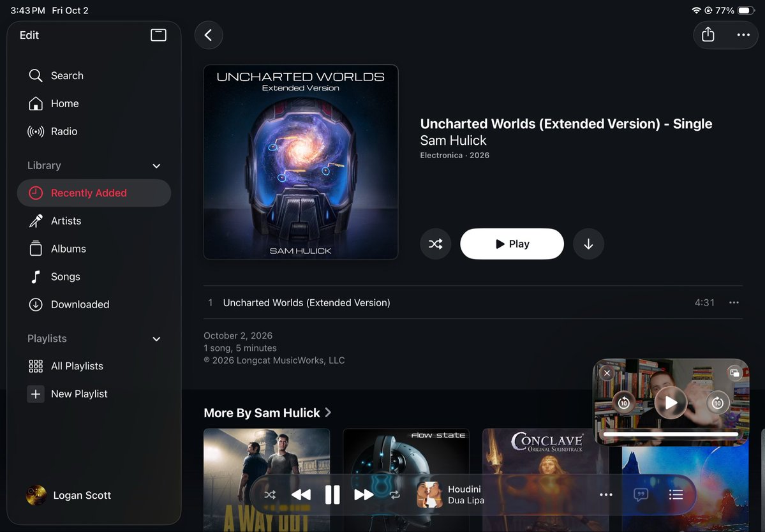Open Artists in the library

[x=94, y=221]
